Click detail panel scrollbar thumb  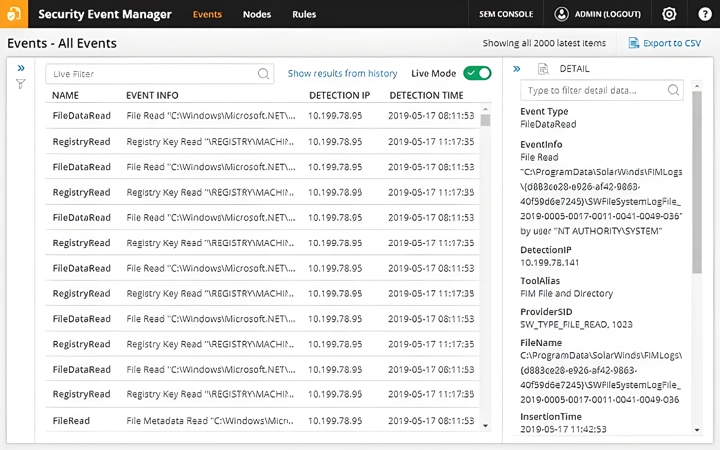[697, 182]
